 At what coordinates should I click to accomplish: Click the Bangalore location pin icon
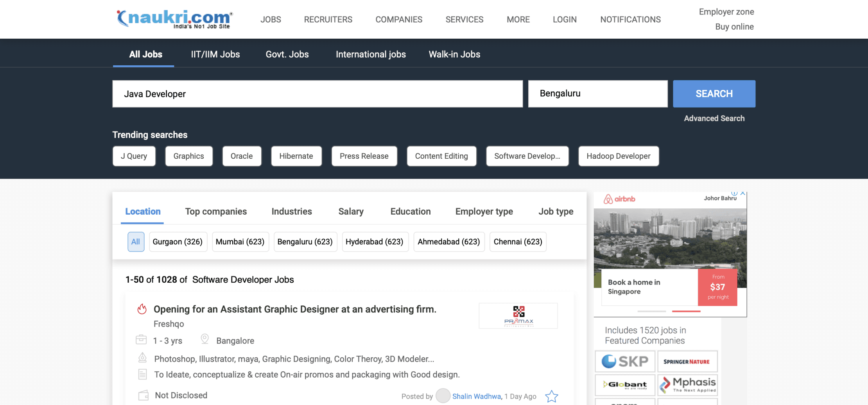pyautogui.click(x=204, y=339)
